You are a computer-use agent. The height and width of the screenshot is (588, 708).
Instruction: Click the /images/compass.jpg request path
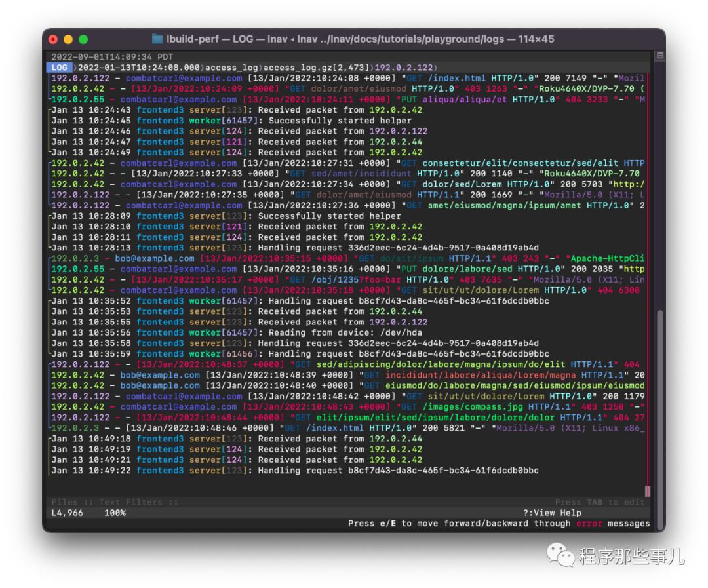point(473,407)
